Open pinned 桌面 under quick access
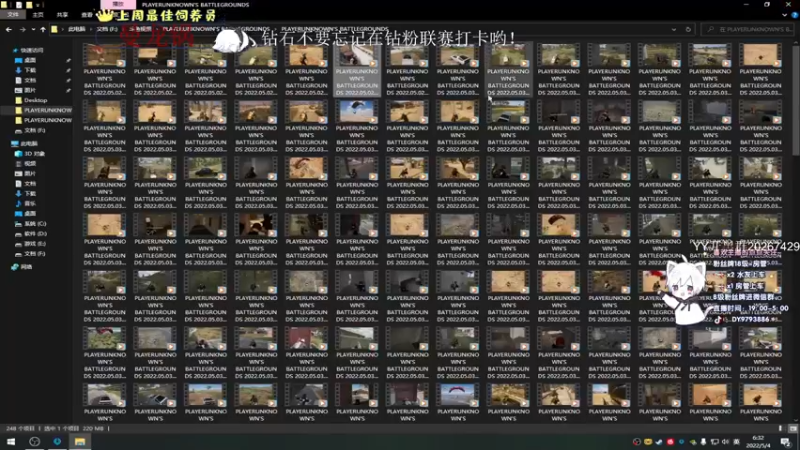800x450 pixels. tap(30, 60)
